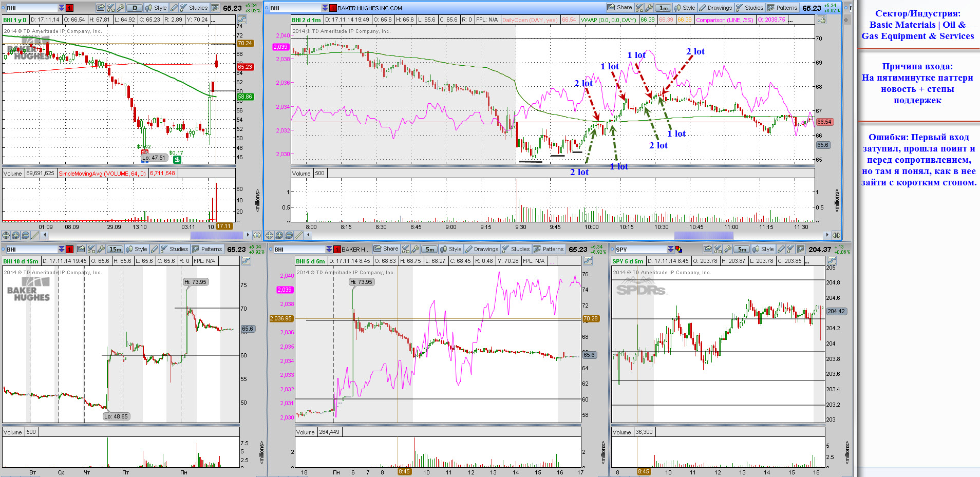Toggle red symbol link on SPY chart

pos(679,249)
